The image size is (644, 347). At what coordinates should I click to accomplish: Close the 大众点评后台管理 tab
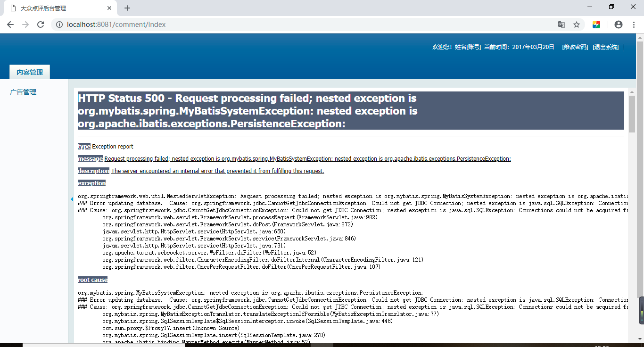point(109,8)
